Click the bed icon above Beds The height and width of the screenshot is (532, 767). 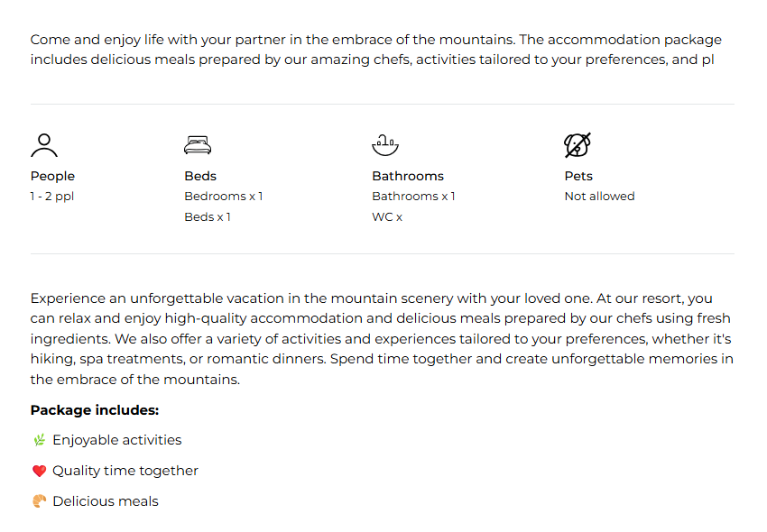pyautogui.click(x=198, y=145)
